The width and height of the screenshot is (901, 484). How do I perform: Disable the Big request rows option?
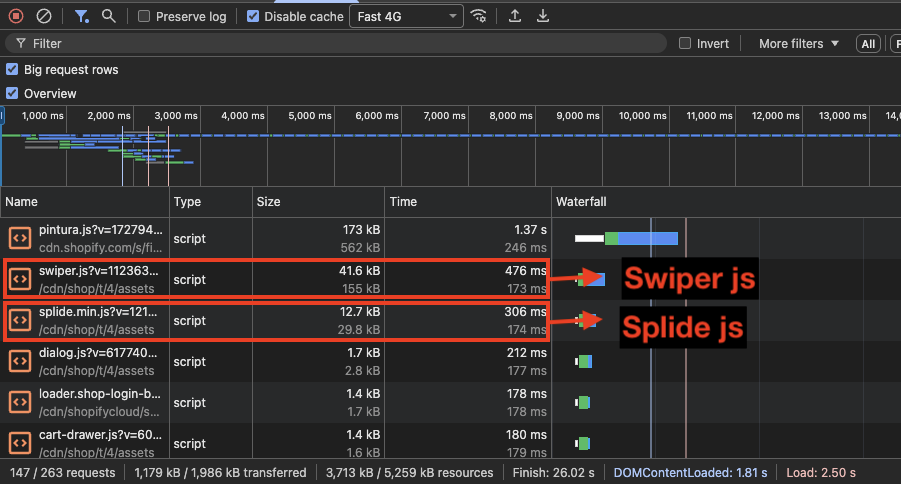tap(12, 70)
